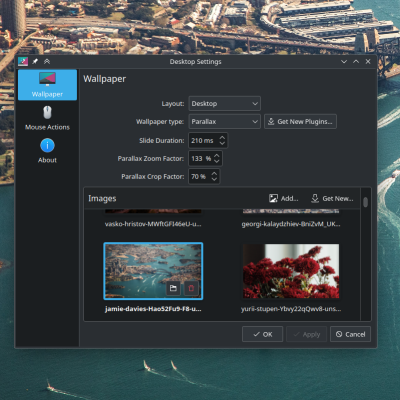Confirm settings with OK
400x400 pixels.
coord(263,334)
